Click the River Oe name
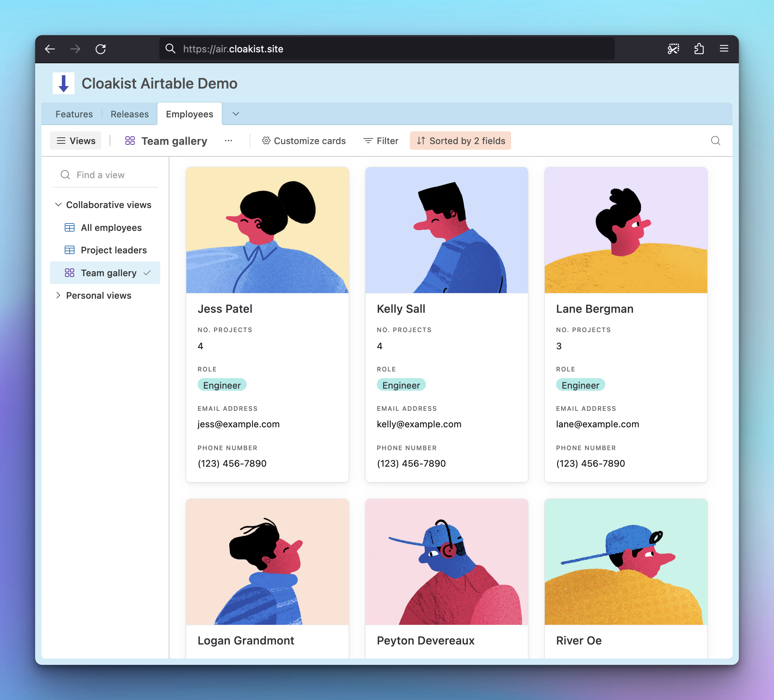 pyautogui.click(x=579, y=641)
